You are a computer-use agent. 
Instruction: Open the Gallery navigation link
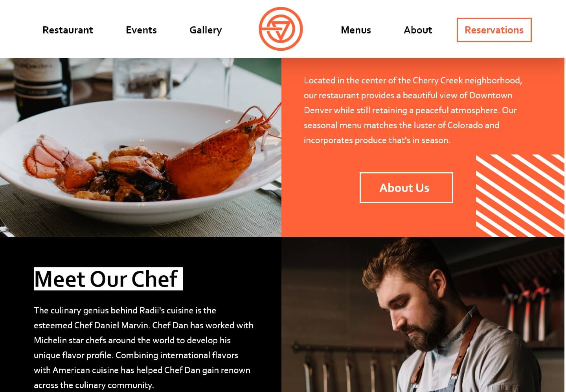click(x=206, y=30)
